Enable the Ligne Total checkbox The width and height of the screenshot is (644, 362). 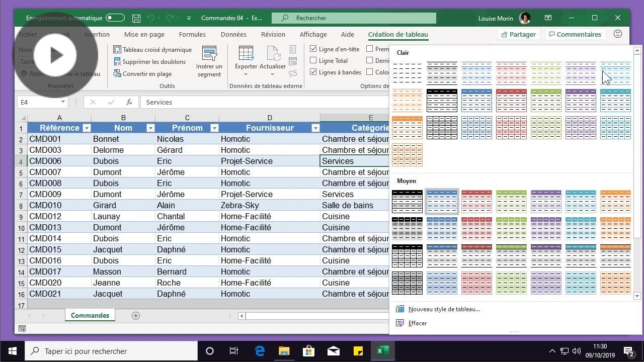click(x=313, y=61)
